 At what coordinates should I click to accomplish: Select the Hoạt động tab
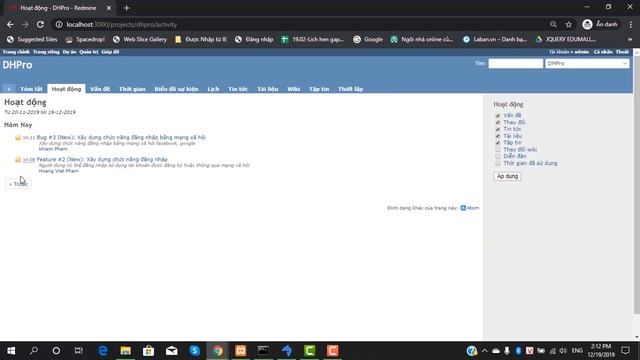66,89
